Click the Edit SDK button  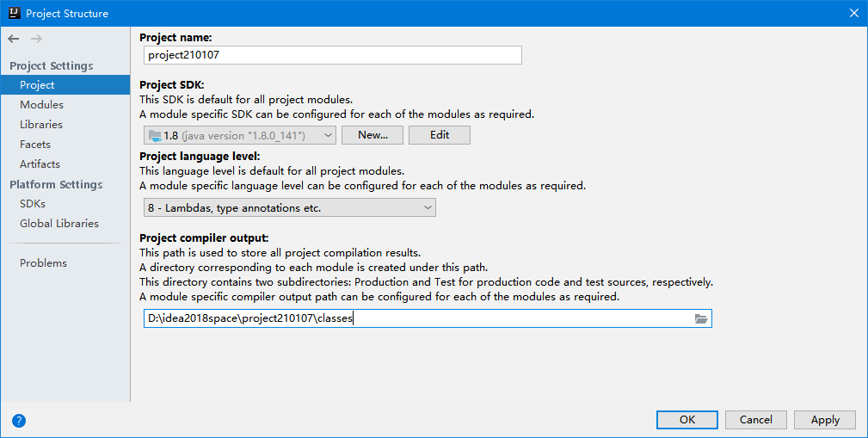440,135
